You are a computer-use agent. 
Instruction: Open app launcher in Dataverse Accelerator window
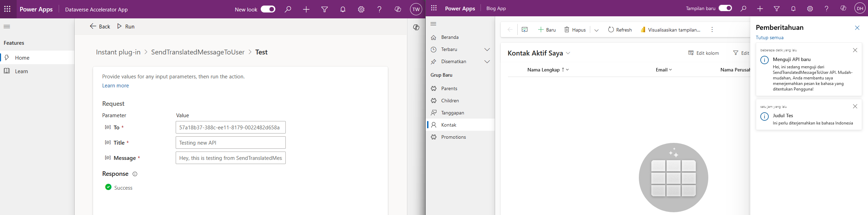click(x=7, y=9)
